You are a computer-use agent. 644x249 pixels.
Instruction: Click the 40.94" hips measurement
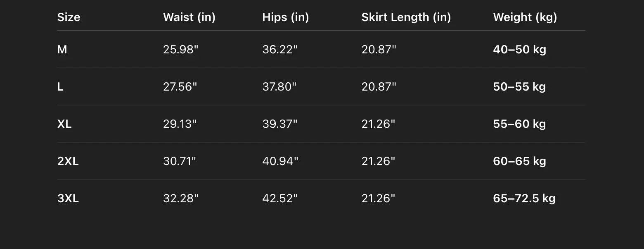280,161
